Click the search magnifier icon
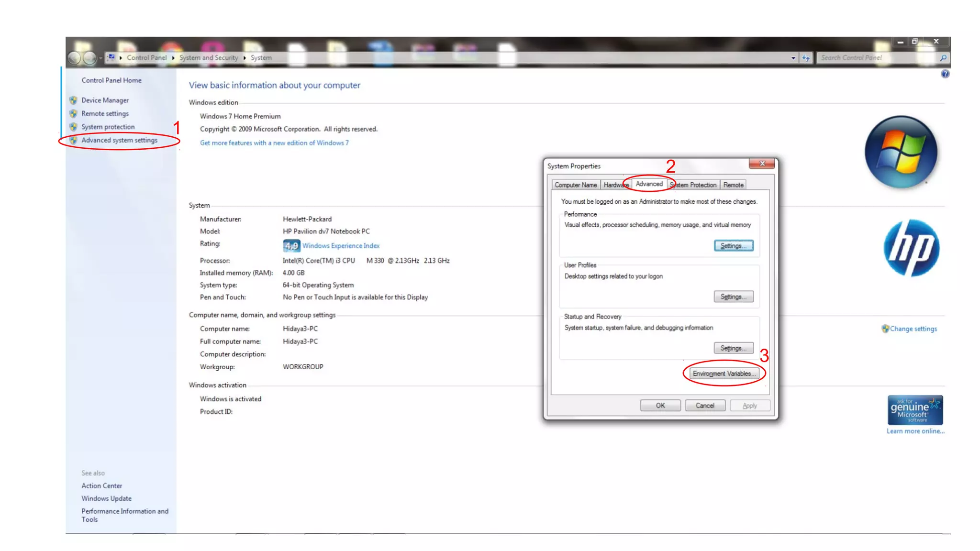Screen dimensions: 980x551 tap(943, 58)
